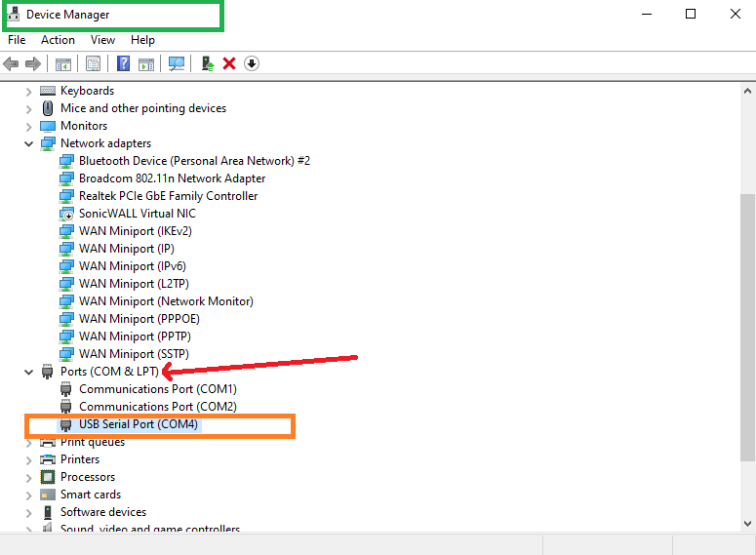Expand the Processors category
756x555 pixels.
click(29, 477)
